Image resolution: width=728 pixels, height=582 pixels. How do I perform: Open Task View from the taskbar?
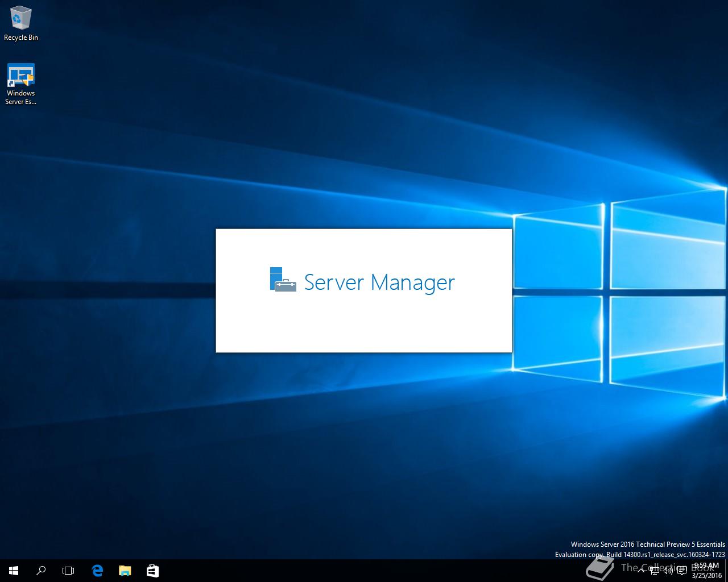[68, 571]
